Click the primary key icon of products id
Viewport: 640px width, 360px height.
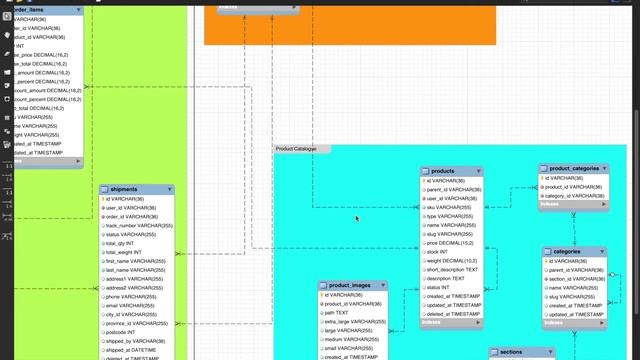(x=424, y=180)
